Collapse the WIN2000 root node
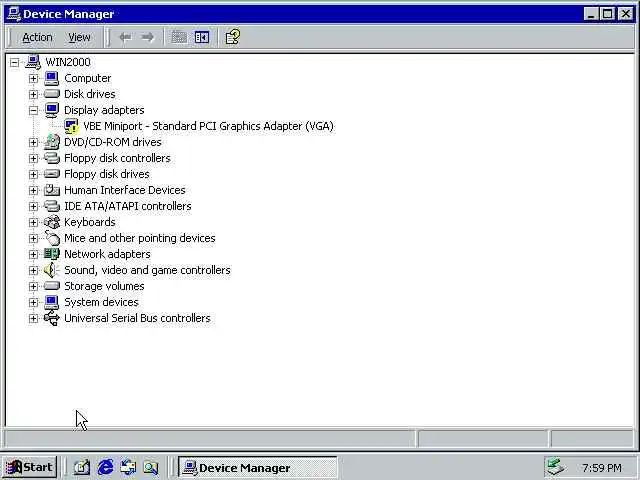640x480 pixels. 15,62
